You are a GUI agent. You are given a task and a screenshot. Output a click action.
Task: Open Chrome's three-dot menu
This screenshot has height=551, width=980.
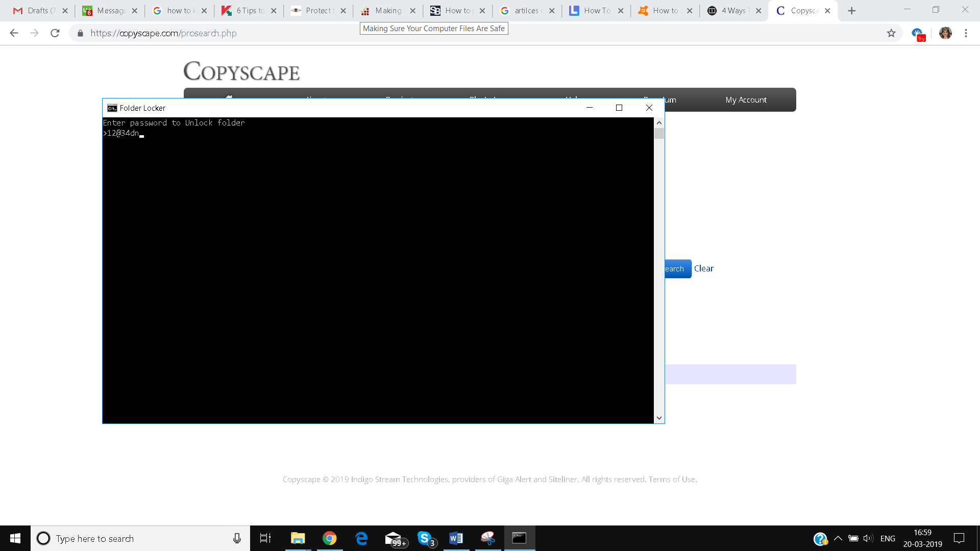966,33
